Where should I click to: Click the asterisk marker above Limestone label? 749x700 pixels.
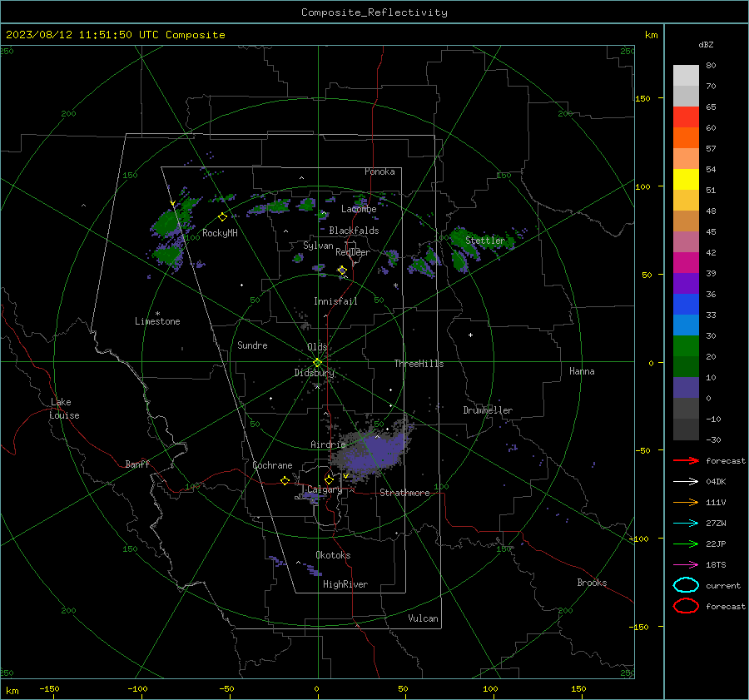(157, 314)
